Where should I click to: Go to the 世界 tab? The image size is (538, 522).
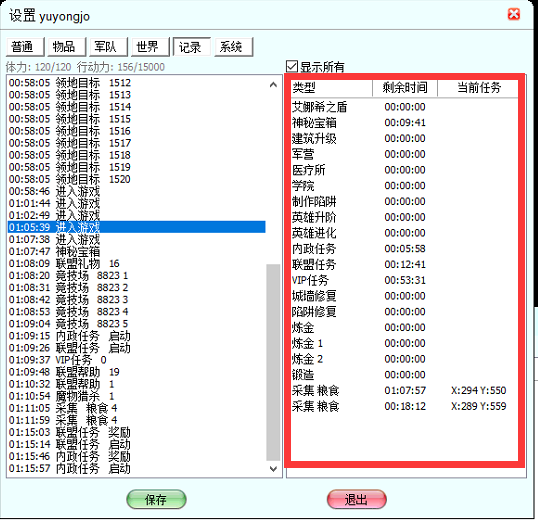coord(150,47)
